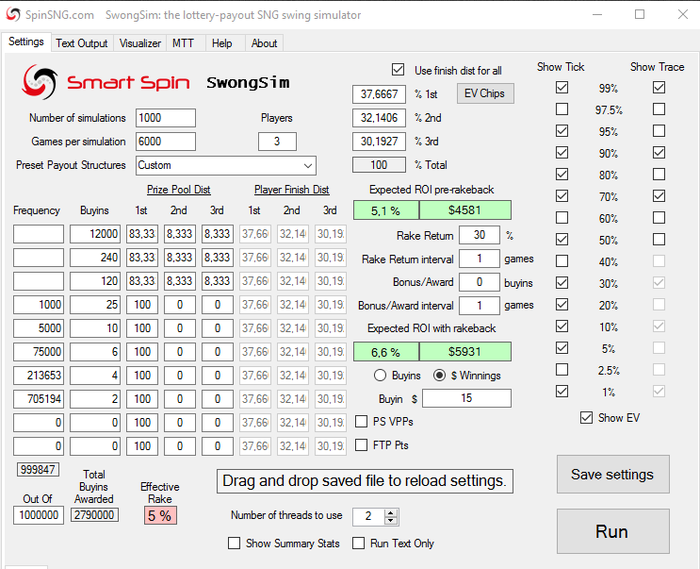Click the frequency field containing 213653
The height and width of the screenshot is (569, 700).
38,375
